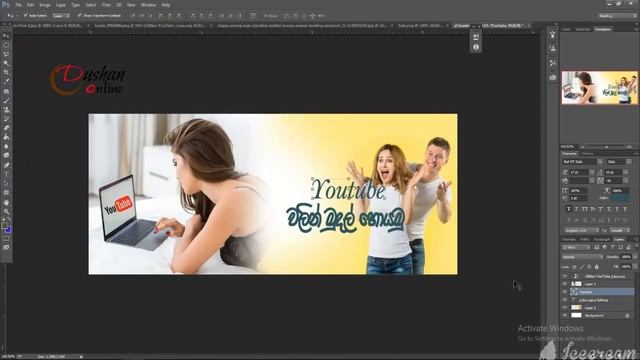Switch to the Navigator panel tab
Screen dimensions: 640x360
[603, 29]
